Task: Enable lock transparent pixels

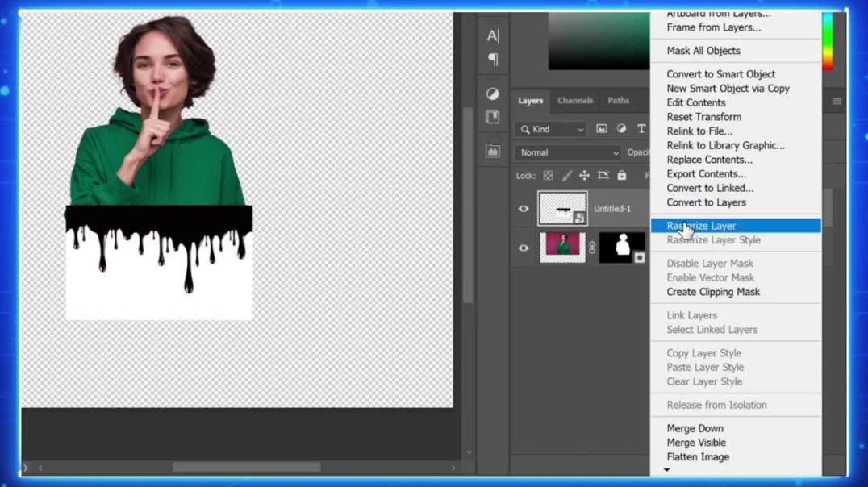Action: [x=548, y=175]
